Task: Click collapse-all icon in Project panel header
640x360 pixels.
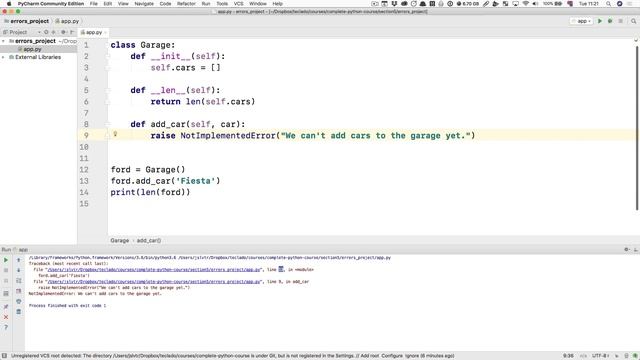Action: coord(53,32)
